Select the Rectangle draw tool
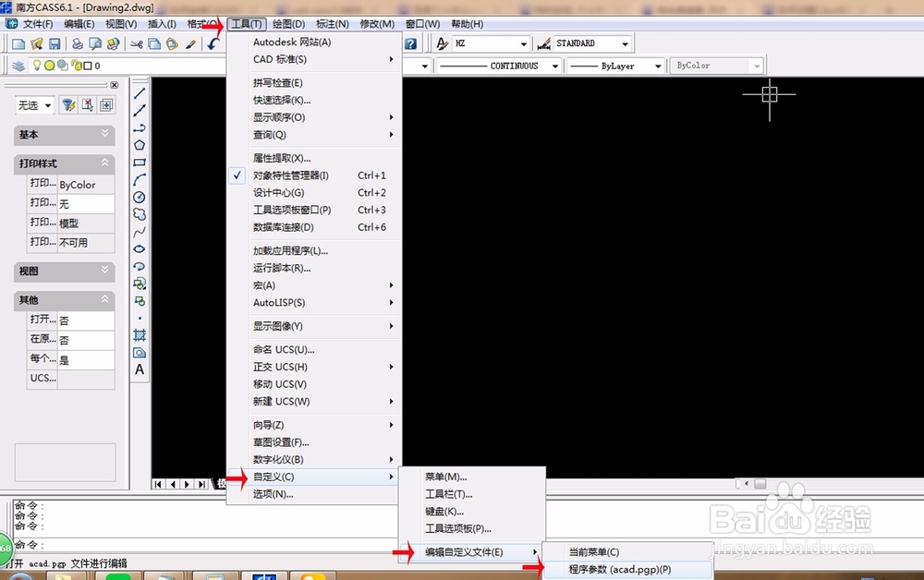The height and width of the screenshot is (580, 924). 140,163
